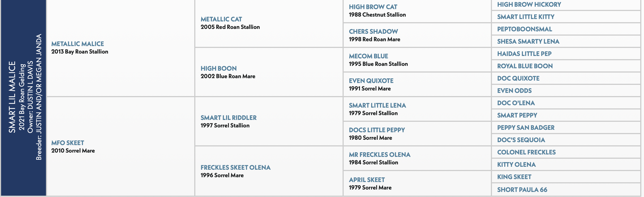Click the METALLIC CAT horse name
Screen dimensions: 644x197
[221, 19]
